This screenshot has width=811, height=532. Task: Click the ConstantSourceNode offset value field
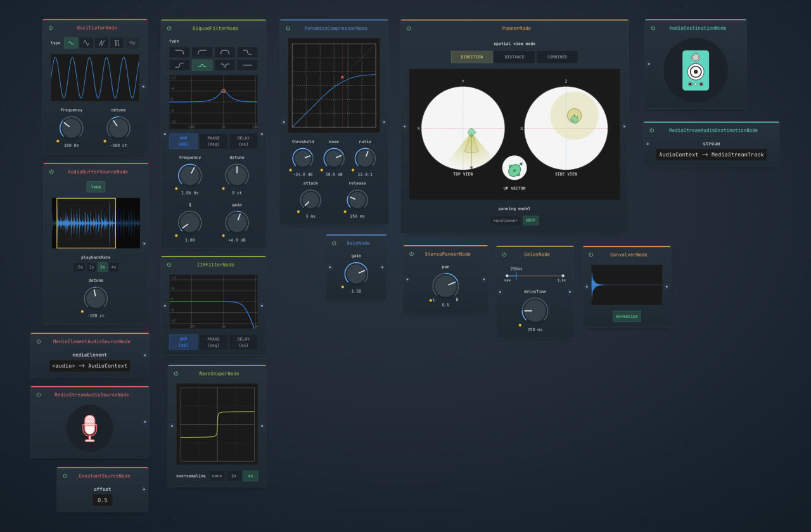[103, 500]
